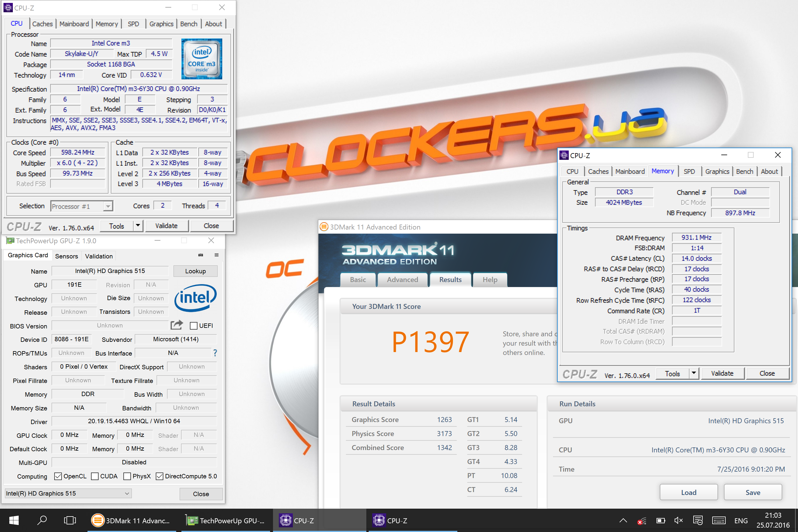The height and width of the screenshot is (532, 798).
Task: Click the 3DMark 11 title bar icon
Action: tap(324, 227)
